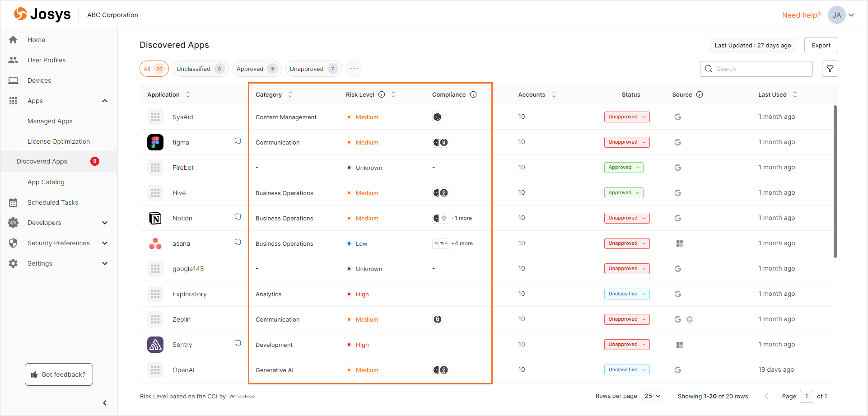
Task: Click the Sentry app icon
Action: 155,345
